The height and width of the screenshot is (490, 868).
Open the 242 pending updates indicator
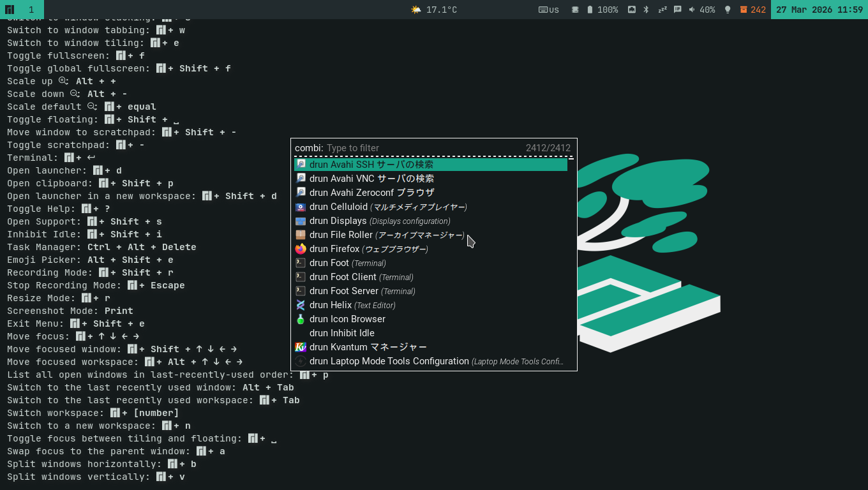coord(752,10)
